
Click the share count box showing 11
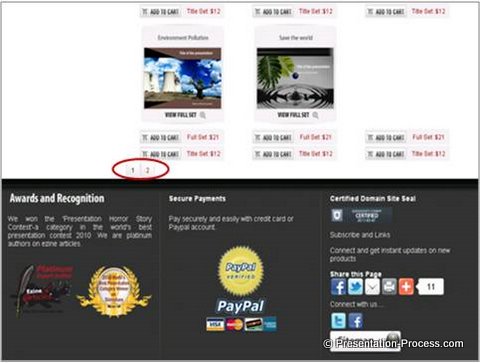[x=431, y=287]
